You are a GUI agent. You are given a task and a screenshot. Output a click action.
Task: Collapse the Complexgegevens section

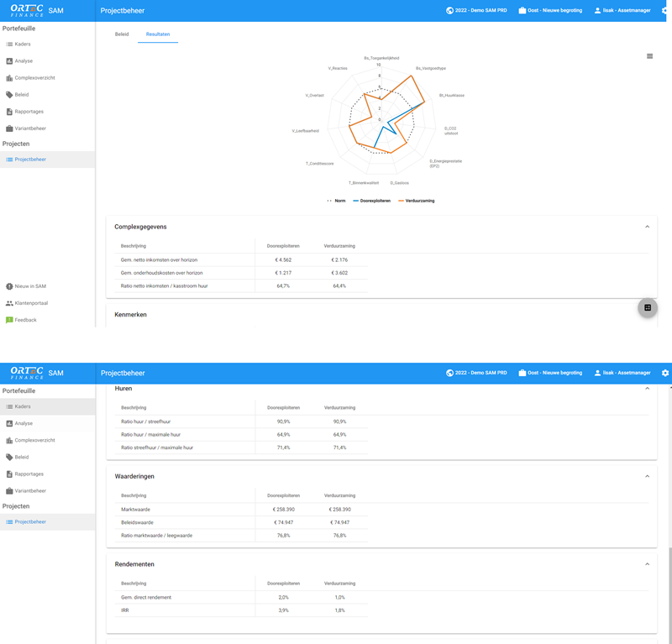tap(647, 227)
